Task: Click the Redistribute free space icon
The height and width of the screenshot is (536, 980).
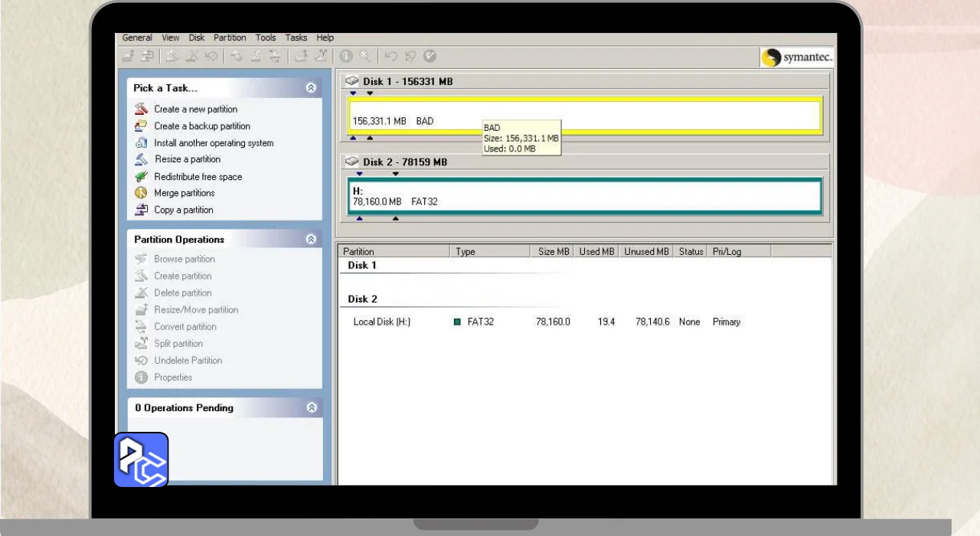Action: coord(141,177)
